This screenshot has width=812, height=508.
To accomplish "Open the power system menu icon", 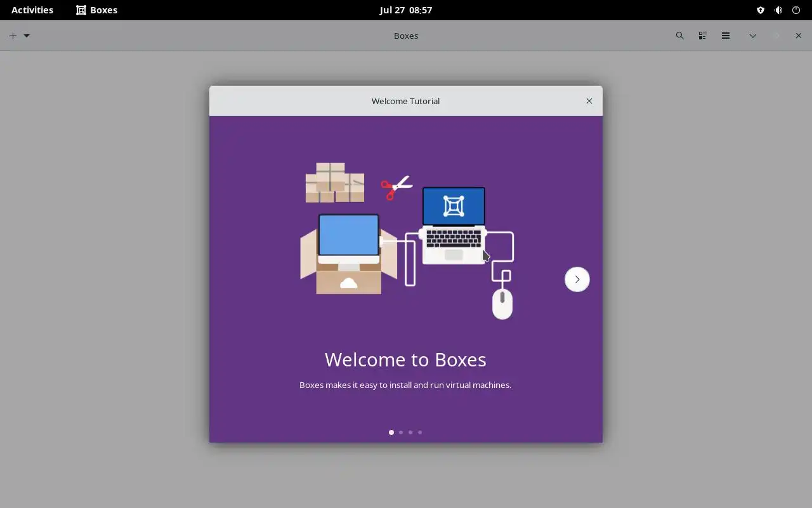I will [796, 10].
